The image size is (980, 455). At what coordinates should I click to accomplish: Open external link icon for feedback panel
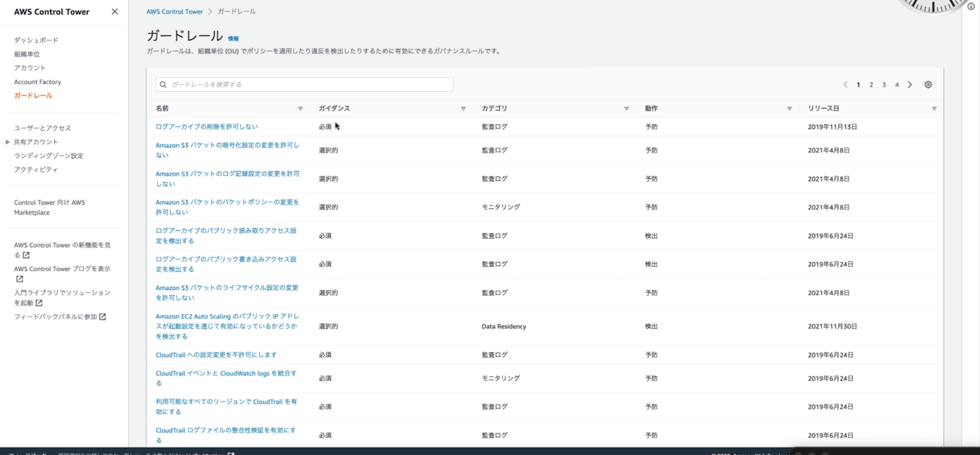click(x=102, y=317)
